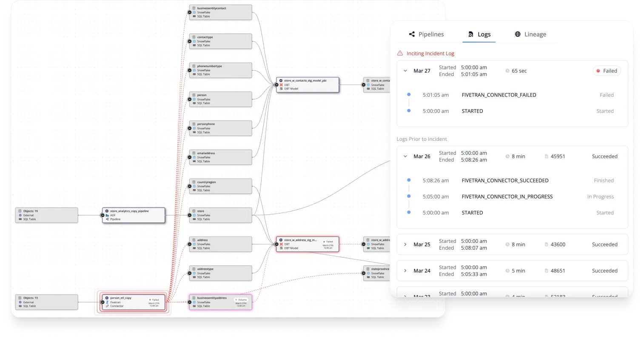Click the ADF icon on store_analytics_copy_pipeline
The width and height of the screenshot is (644, 339).
107,215
